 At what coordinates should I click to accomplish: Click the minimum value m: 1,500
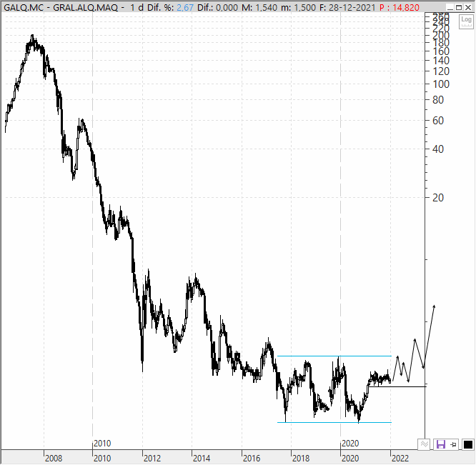pos(299,7)
